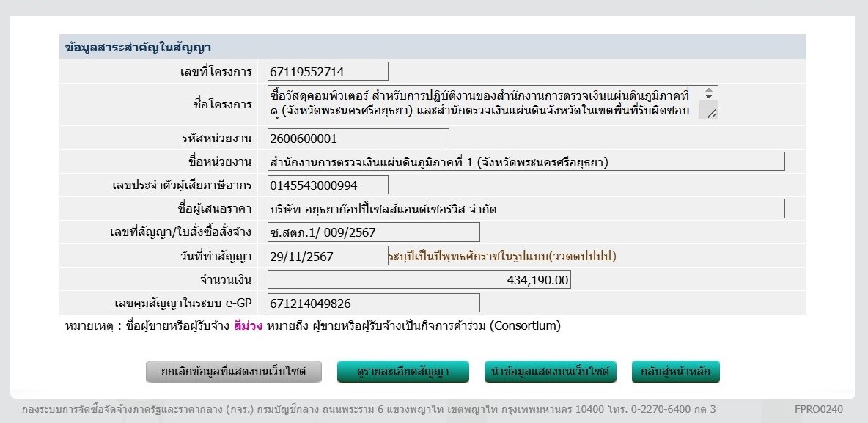Click the ข้อมูลสาระสำคัญในสัญญา section header
Image resolution: width=868 pixels, height=423 pixels.
click(x=138, y=47)
